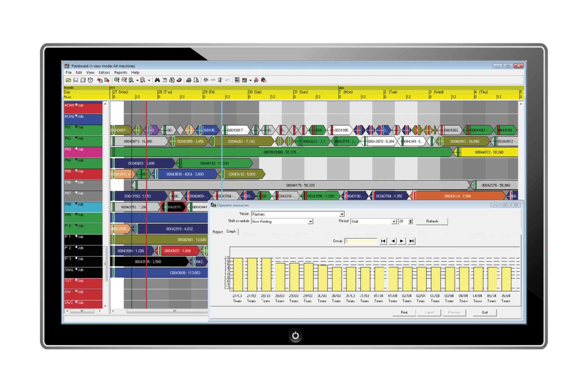
Task: Open search using the binoculars icon
Action: [x=157, y=80]
